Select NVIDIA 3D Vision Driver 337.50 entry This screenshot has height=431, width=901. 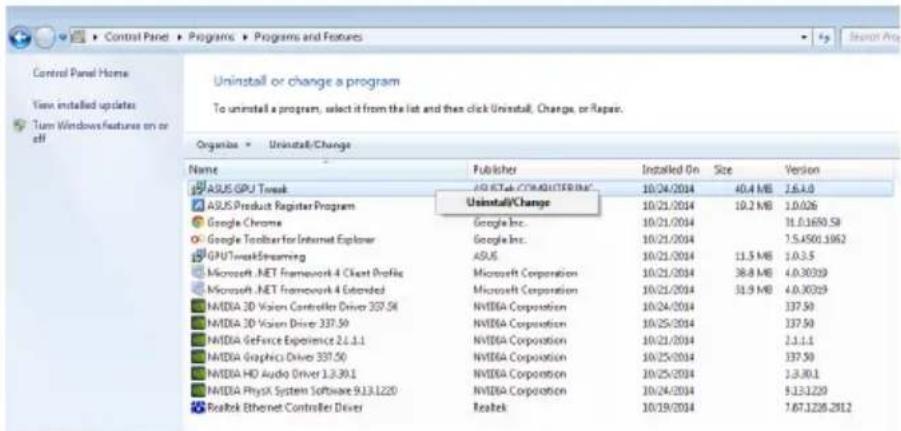point(278,324)
